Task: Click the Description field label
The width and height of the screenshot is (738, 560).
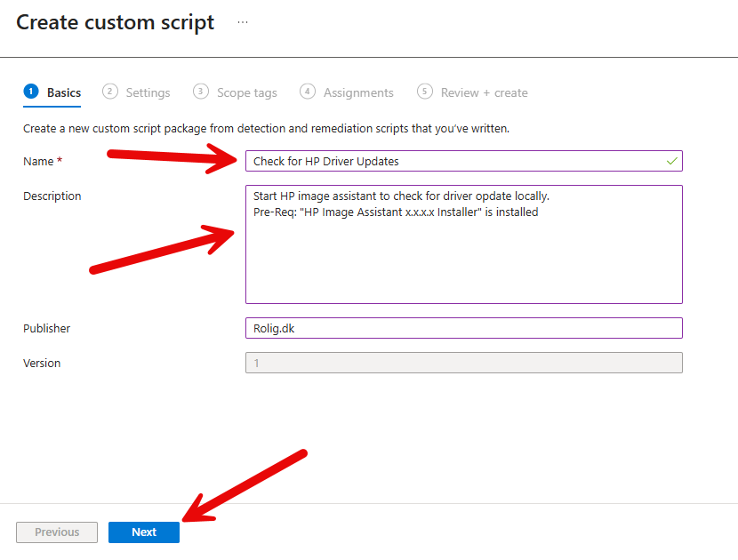Action: click(52, 196)
